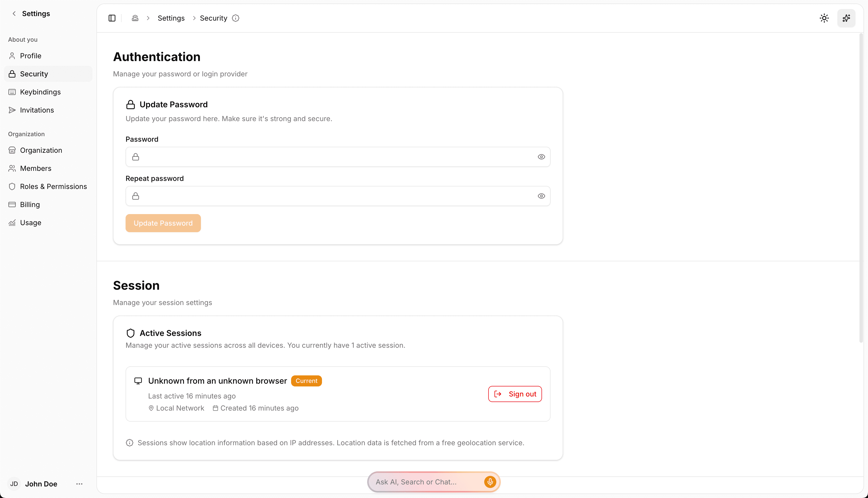Click the Update Password button

point(163,223)
